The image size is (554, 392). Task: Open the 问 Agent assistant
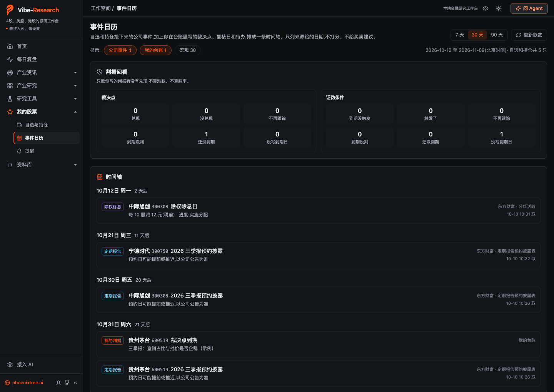(x=529, y=8)
